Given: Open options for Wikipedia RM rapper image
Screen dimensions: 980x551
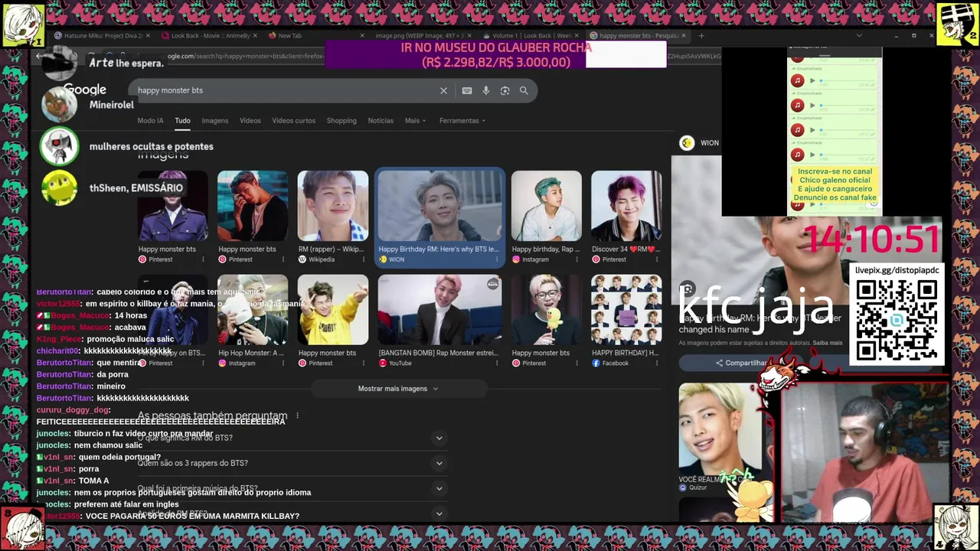Looking at the screenshot, I should click(x=364, y=259).
